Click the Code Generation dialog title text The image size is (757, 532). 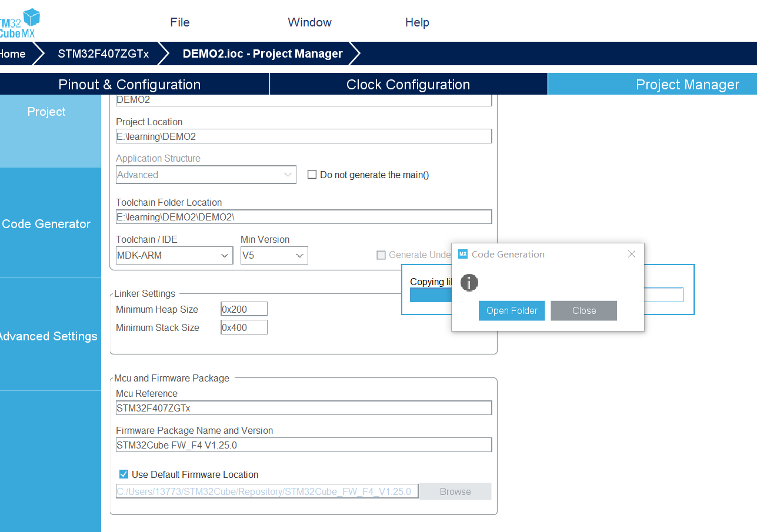point(508,254)
